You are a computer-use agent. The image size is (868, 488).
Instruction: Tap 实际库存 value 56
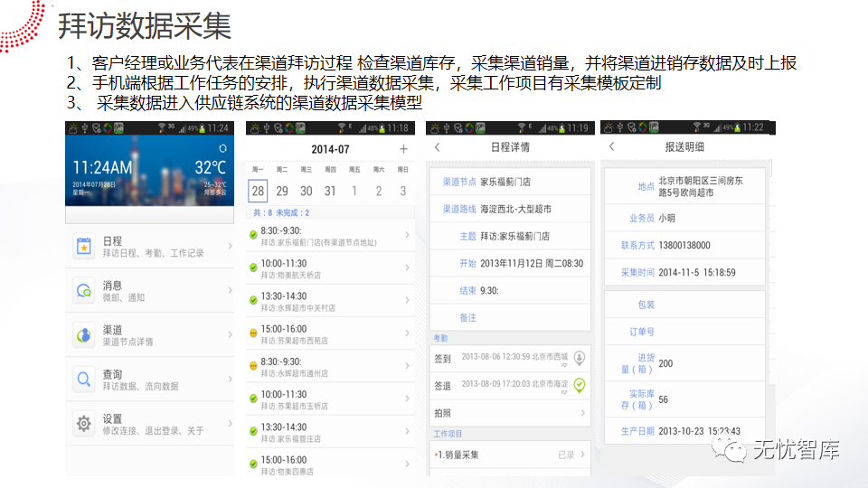tap(663, 399)
